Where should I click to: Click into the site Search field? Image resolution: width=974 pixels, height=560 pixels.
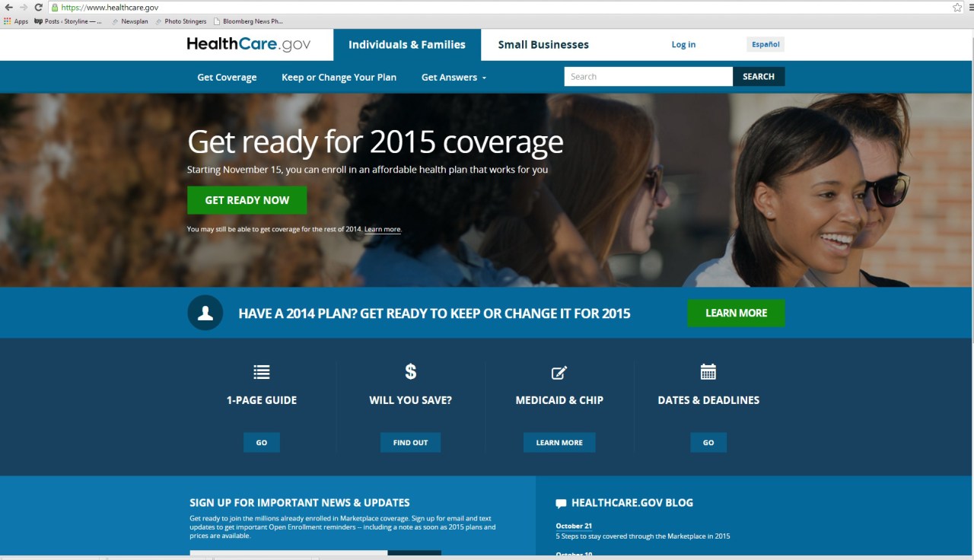pos(648,77)
